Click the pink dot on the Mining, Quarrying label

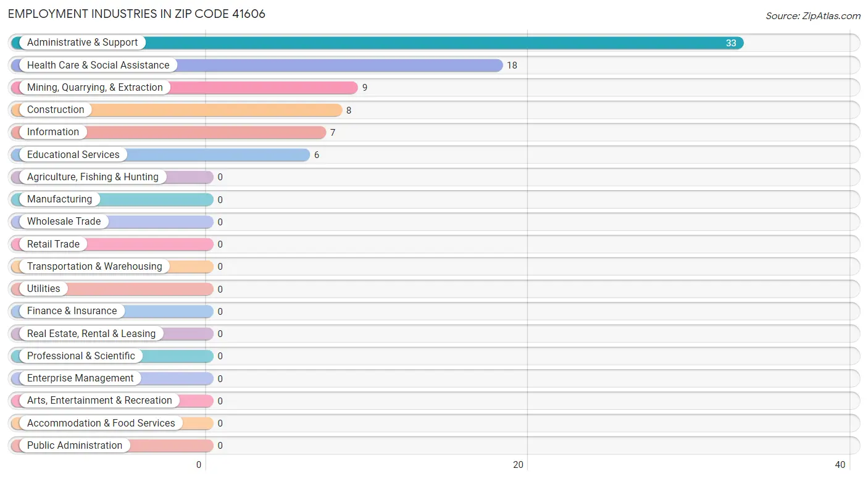pos(17,88)
